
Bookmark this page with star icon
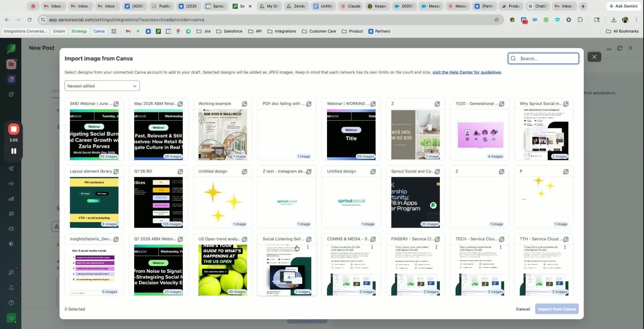coord(496,20)
